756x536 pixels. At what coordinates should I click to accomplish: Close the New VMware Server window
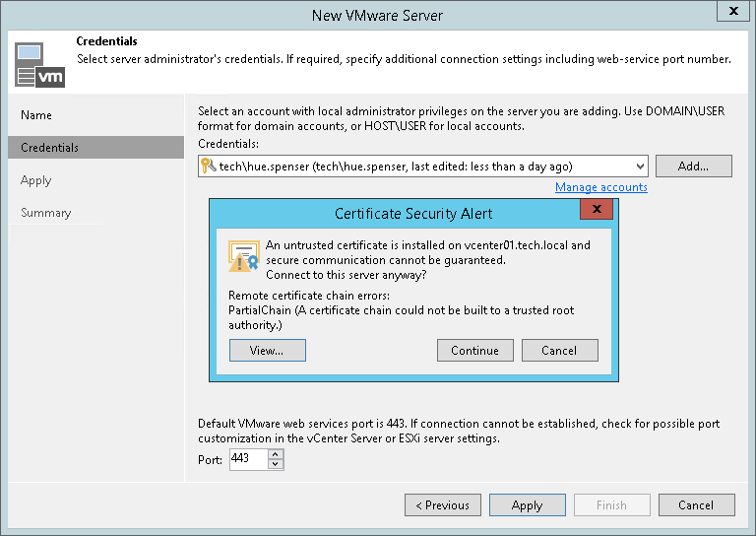(x=732, y=13)
